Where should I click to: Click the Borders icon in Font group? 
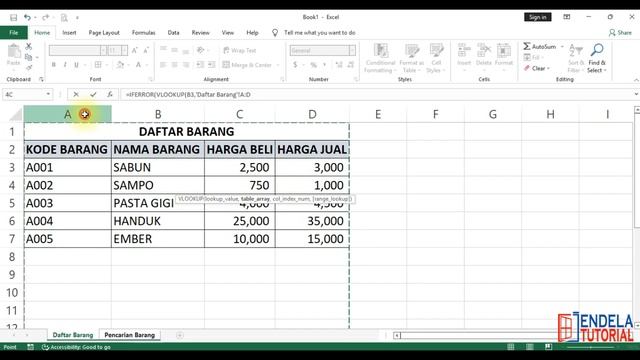98,65
